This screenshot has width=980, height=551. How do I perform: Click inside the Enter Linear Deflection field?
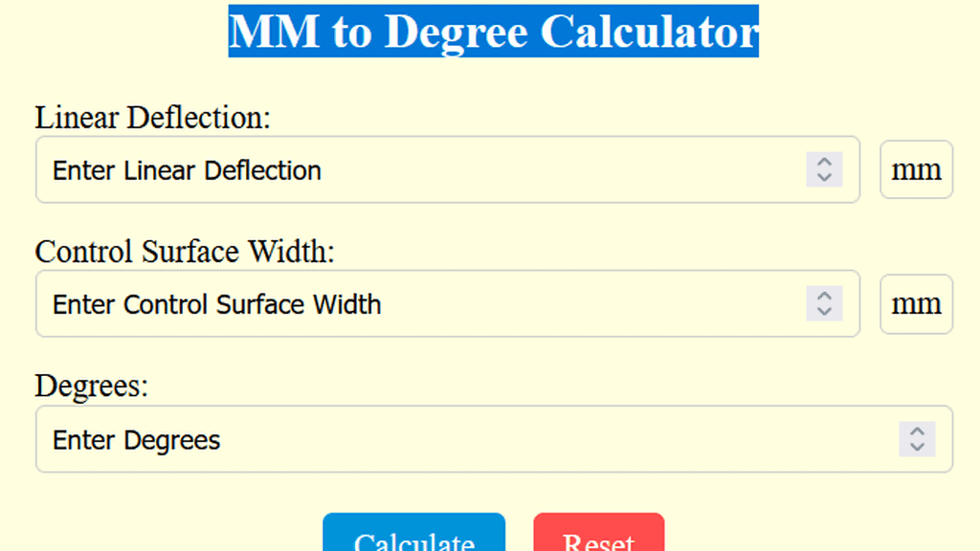(x=383, y=169)
